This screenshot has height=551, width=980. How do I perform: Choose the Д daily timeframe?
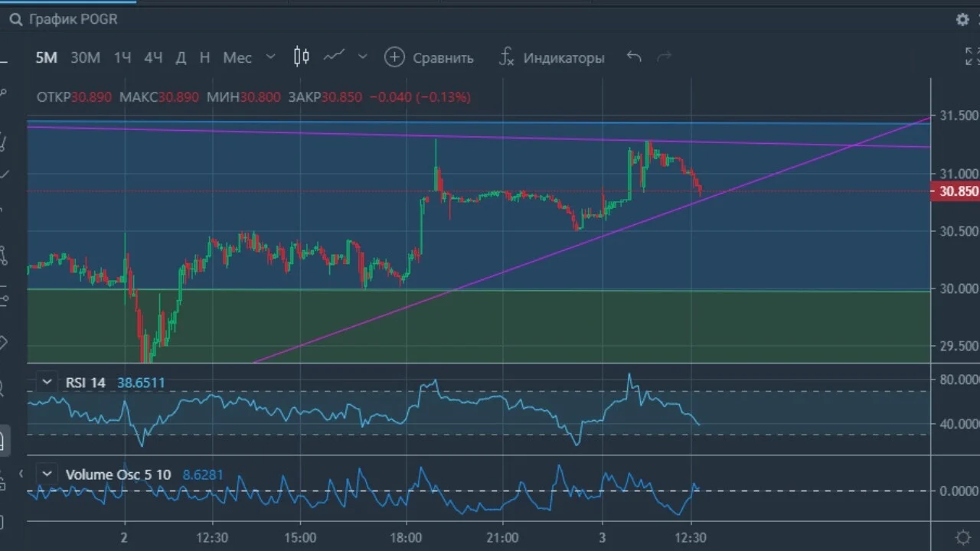[181, 57]
